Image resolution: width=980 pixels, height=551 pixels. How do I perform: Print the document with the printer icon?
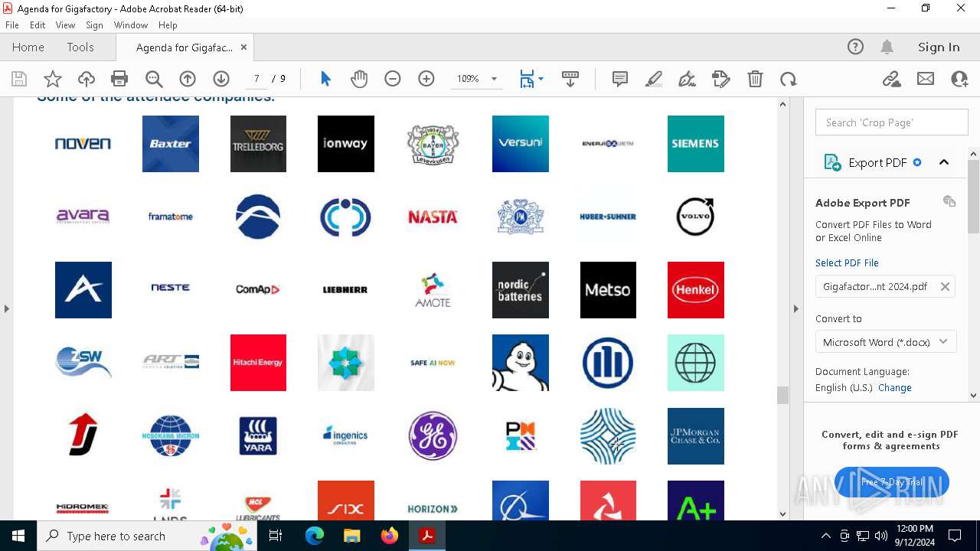119,79
